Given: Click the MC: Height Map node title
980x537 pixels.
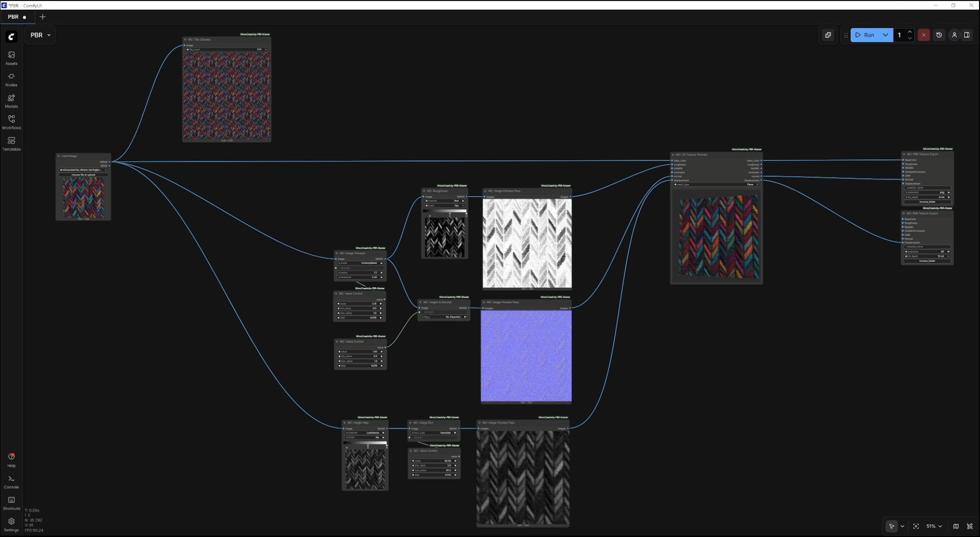Looking at the screenshot, I should coord(358,423).
